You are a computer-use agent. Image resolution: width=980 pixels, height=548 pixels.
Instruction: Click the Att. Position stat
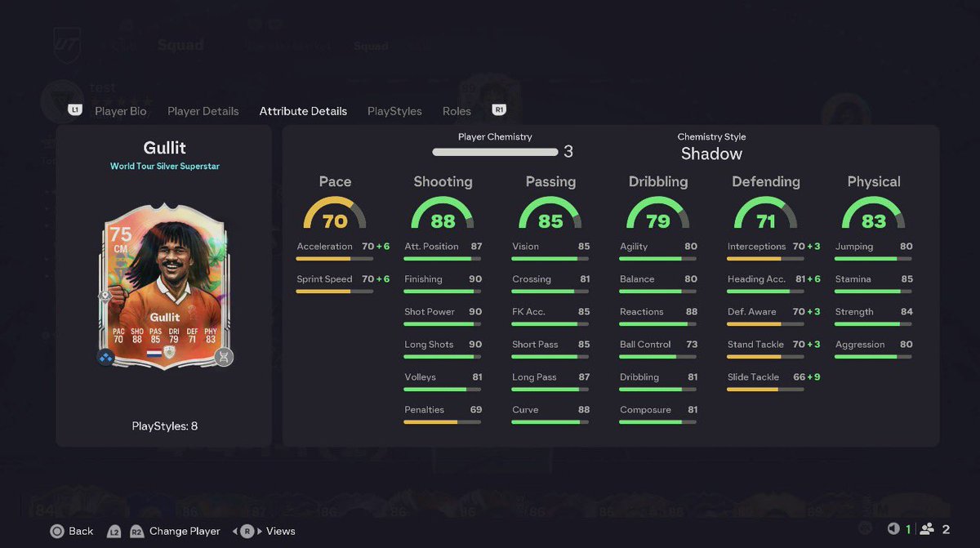point(443,250)
